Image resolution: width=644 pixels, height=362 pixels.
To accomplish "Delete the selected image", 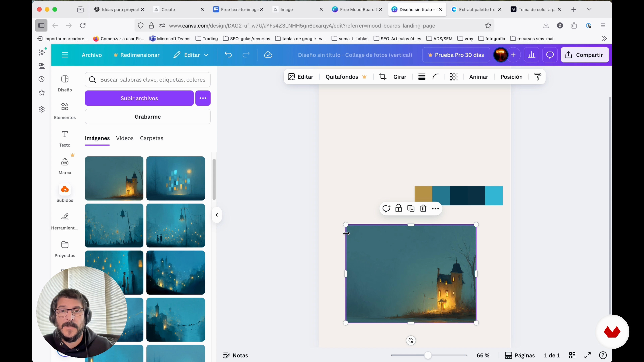I will click(x=423, y=209).
